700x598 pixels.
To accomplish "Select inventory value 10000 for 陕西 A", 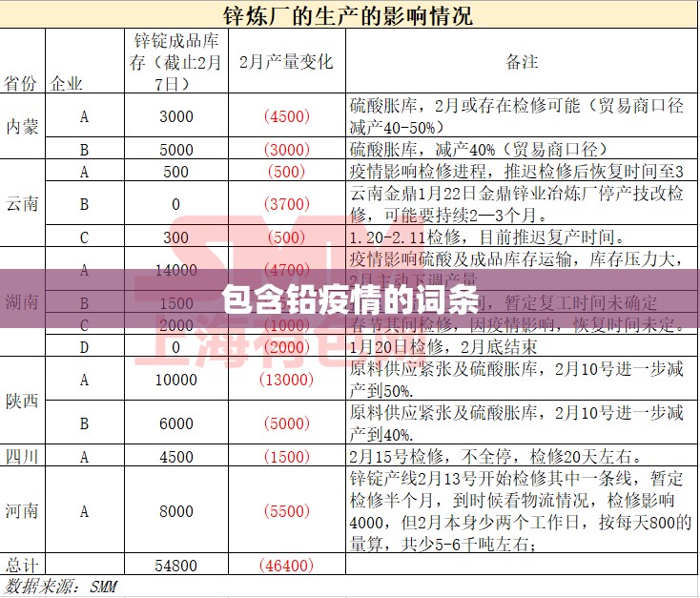I will [175, 380].
